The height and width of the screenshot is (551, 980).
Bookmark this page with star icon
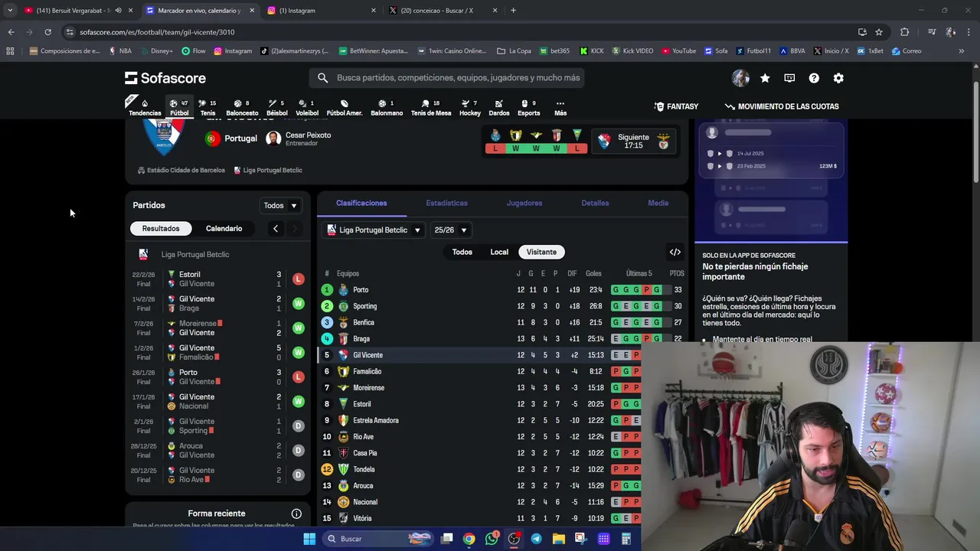pos(879,32)
